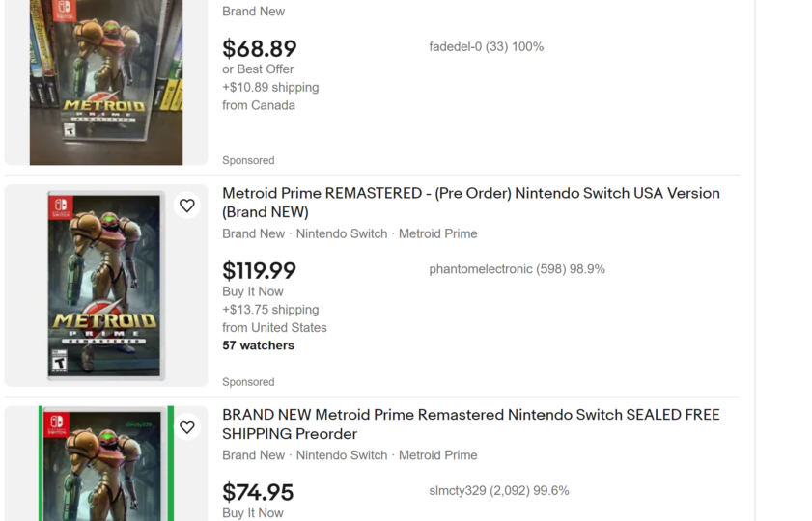Click from United States shipping origin text
Screen dimensions: 812x521
(x=274, y=327)
